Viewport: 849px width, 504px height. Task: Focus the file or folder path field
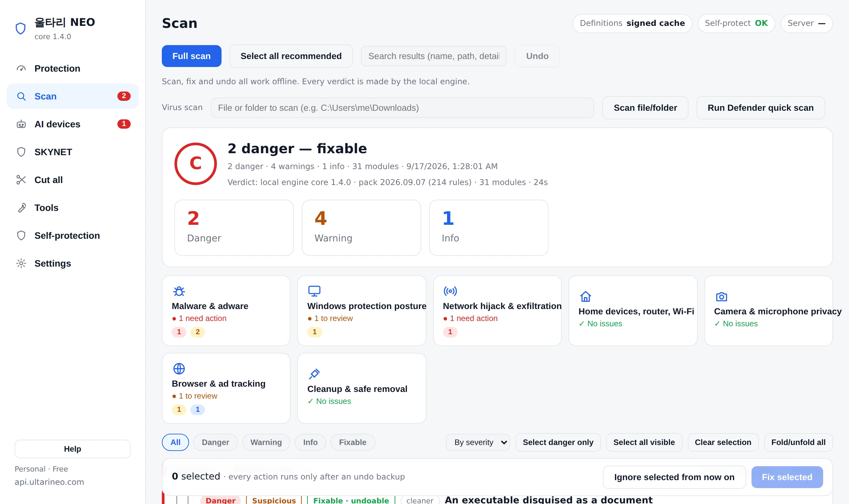402,108
